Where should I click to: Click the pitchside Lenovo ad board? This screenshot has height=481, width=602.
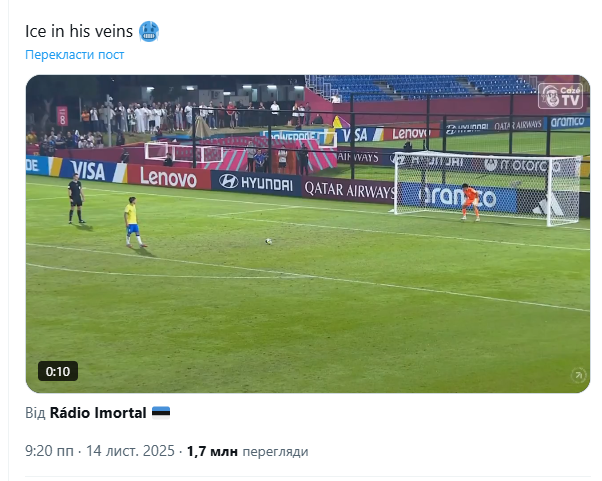click(169, 177)
